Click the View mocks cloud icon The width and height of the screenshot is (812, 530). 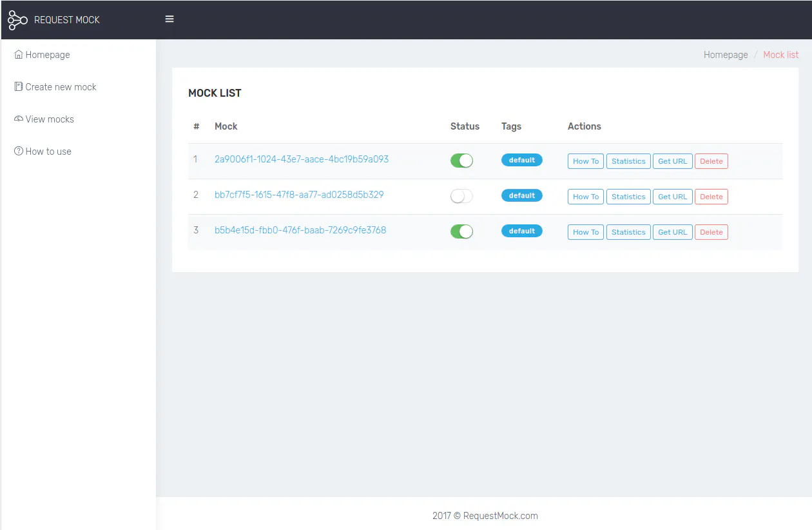[19, 119]
